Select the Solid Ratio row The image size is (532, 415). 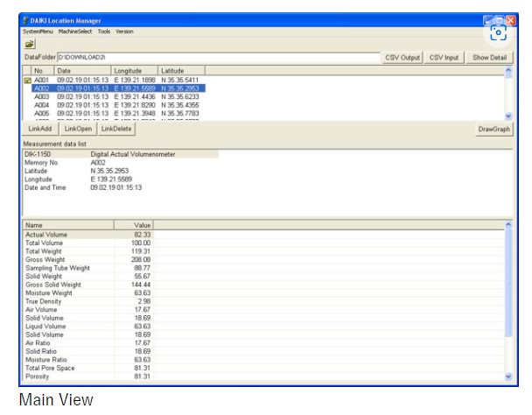pos(88,351)
